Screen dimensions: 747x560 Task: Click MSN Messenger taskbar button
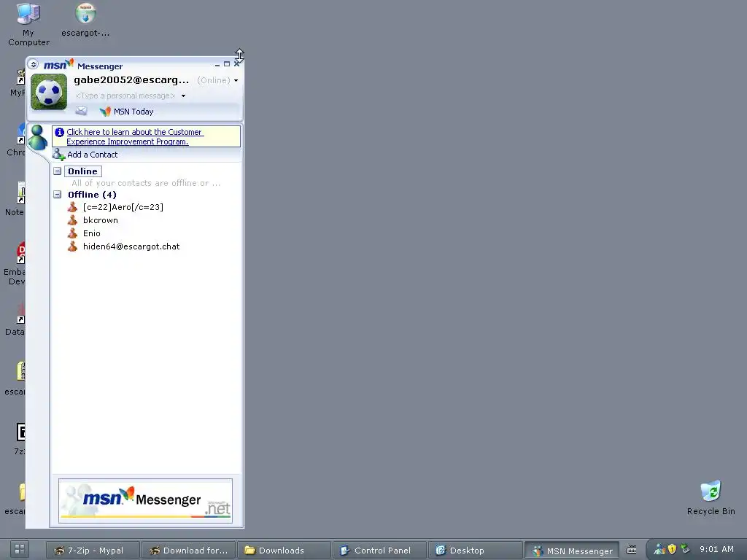coord(572,551)
